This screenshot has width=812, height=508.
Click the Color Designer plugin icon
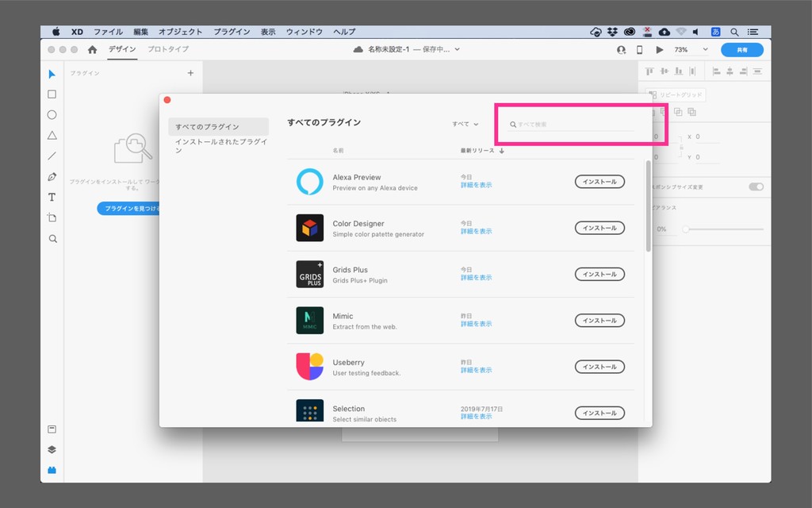(x=310, y=228)
